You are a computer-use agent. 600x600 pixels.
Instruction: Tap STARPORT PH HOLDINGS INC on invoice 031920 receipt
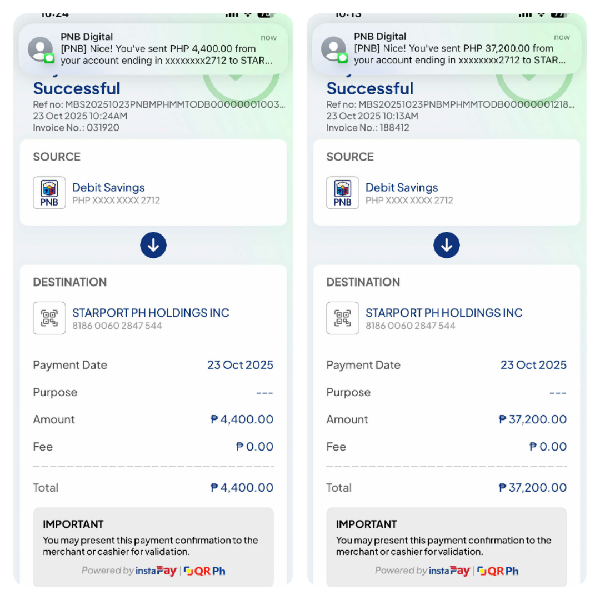point(150,313)
